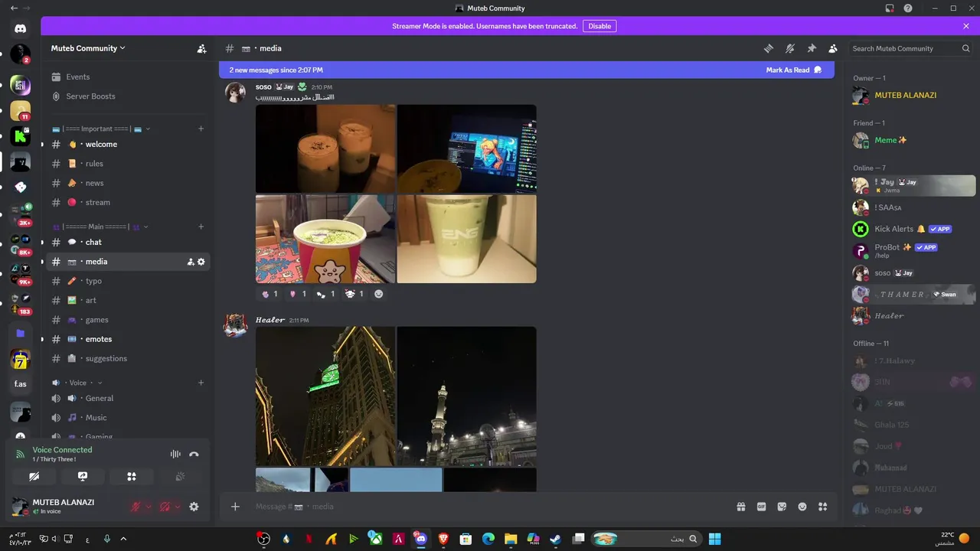Share your screen button
The height and width of the screenshot is (551, 980).
pos(83,476)
